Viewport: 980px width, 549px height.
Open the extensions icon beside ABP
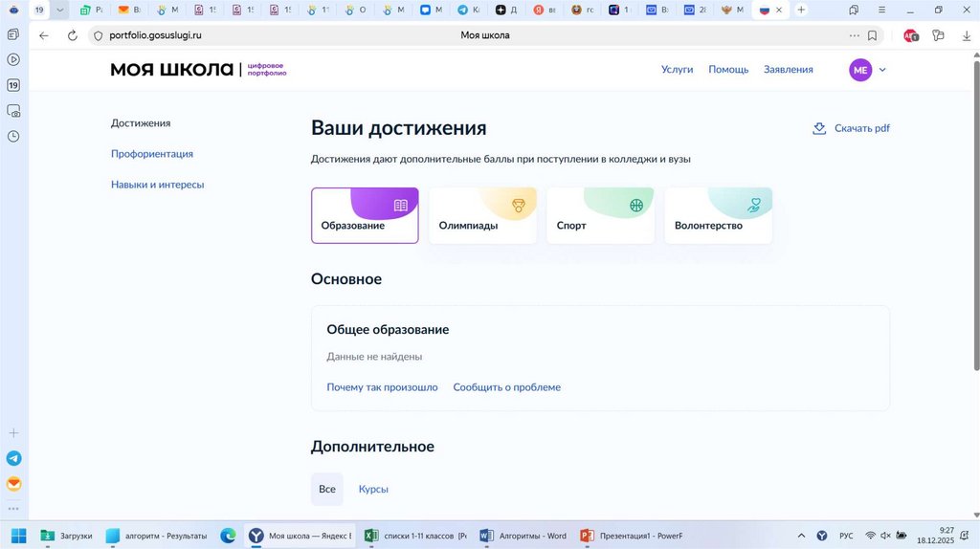[938, 35]
